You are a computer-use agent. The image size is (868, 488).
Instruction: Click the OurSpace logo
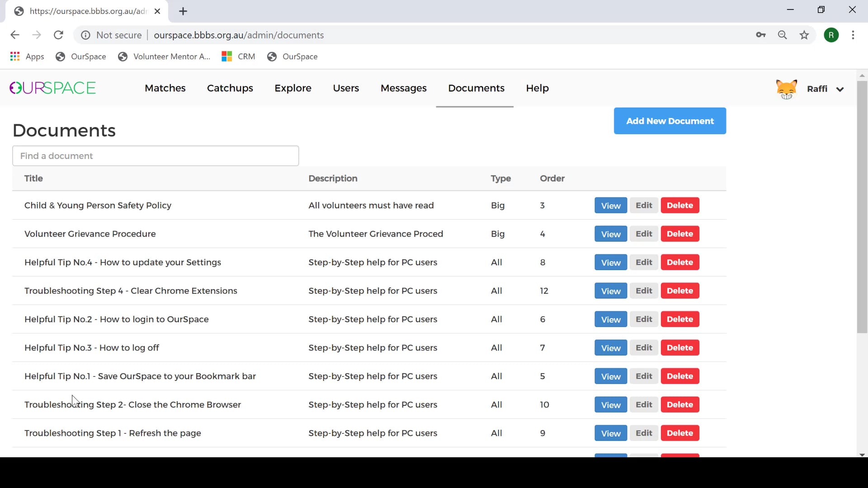click(x=52, y=88)
